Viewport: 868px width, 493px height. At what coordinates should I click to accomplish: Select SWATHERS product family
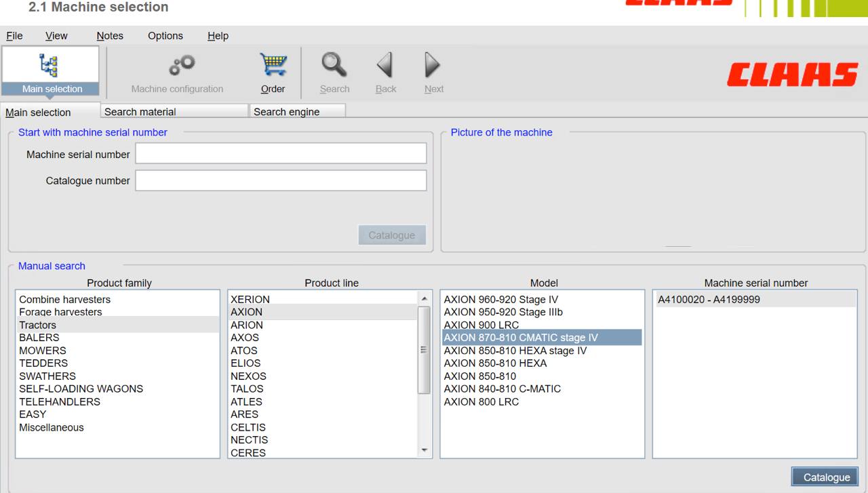pos(117,376)
